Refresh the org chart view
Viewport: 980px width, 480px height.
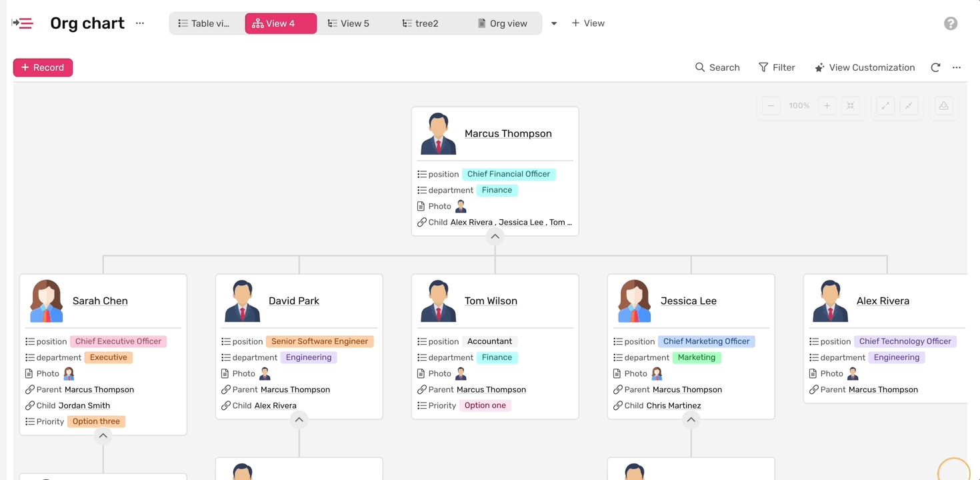coord(935,67)
